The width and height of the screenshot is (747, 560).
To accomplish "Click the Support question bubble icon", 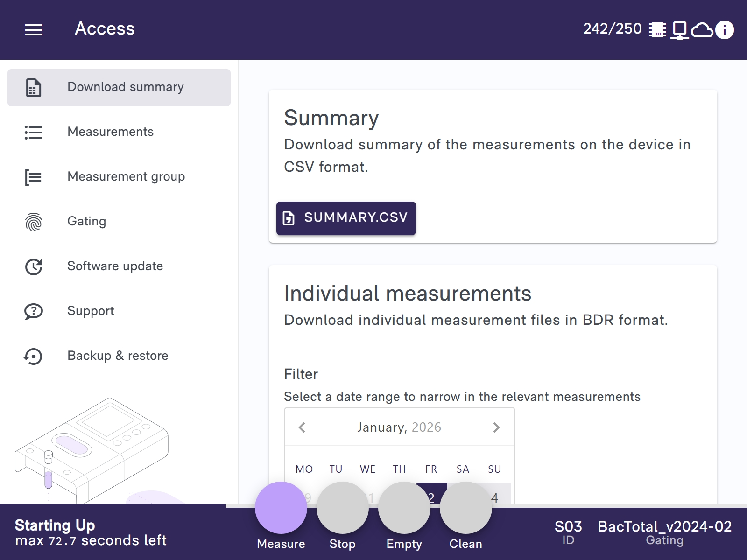I will tap(34, 311).
